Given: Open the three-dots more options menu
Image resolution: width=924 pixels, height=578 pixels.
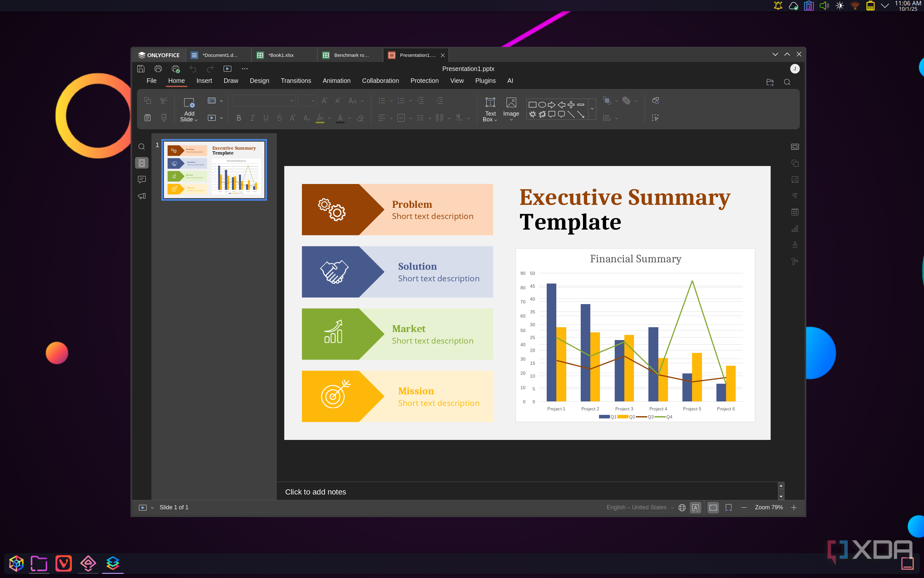Looking at the screenshot, I should coord(245,69).
